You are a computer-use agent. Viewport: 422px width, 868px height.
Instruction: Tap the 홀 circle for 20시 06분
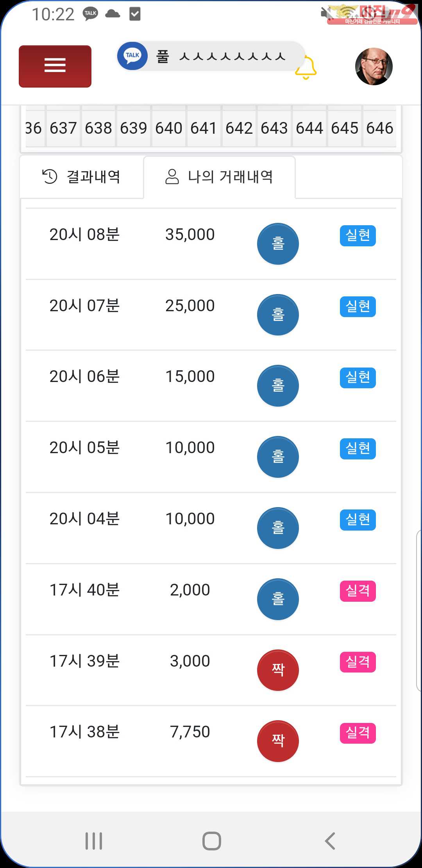pos(278,386)
